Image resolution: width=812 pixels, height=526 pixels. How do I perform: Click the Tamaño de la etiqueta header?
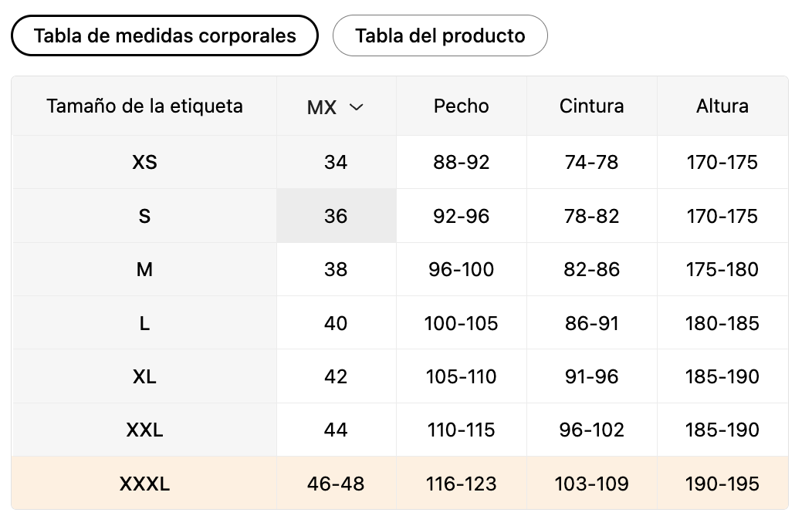144,106
